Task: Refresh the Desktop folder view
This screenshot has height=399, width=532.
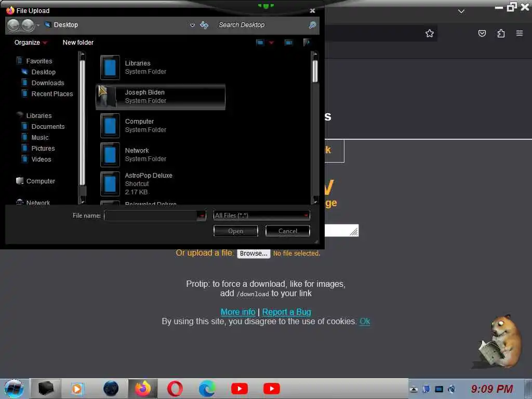Action: (x=204, y=25)
